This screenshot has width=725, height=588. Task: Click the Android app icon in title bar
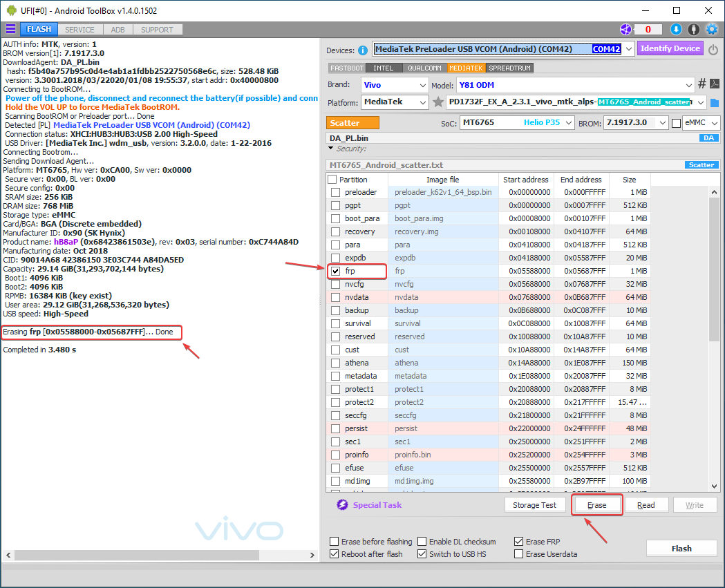11,10
